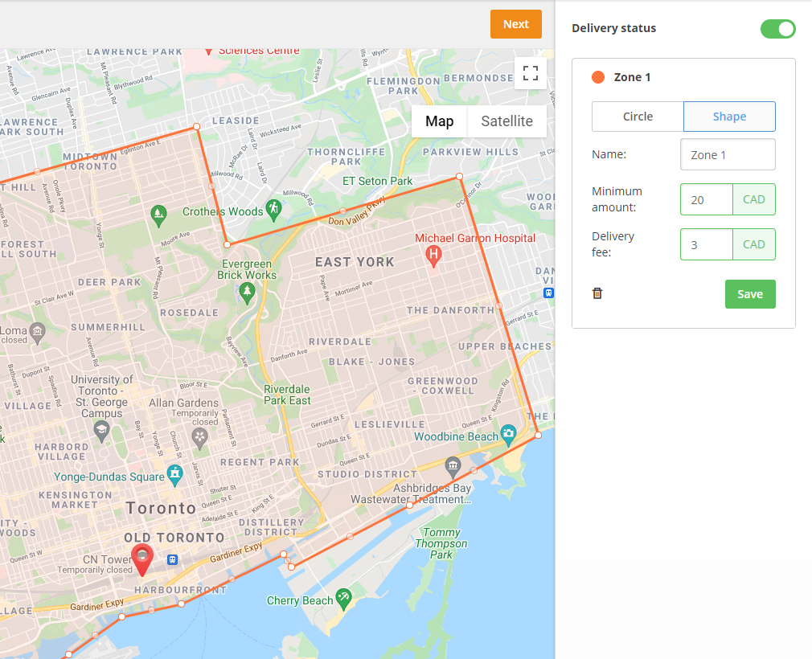Select polygon vertex near Parkview Hills
The height and width of the screenshot is (659, 812).
459,177
